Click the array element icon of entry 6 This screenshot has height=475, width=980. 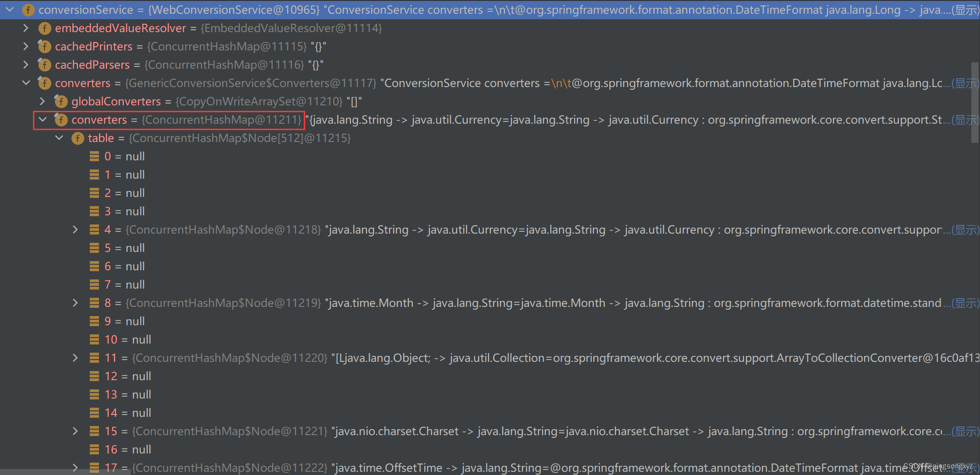pyautogui.click(x=94, y=266)
